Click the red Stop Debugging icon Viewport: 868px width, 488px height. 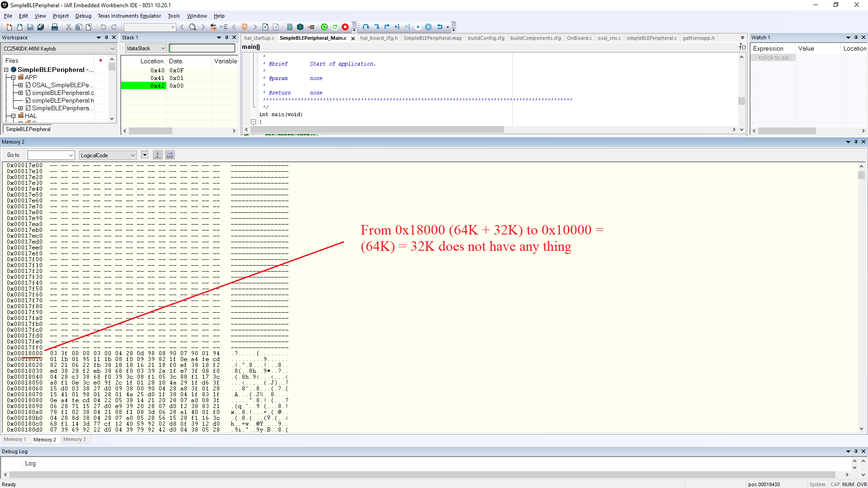pyautogui.click(x=345, y=27)
